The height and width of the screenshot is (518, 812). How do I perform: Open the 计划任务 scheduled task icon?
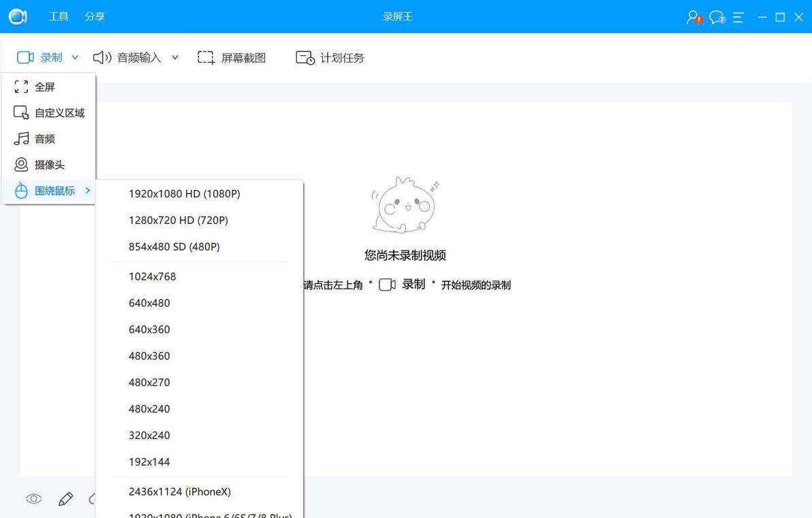(x=305, y=57)
